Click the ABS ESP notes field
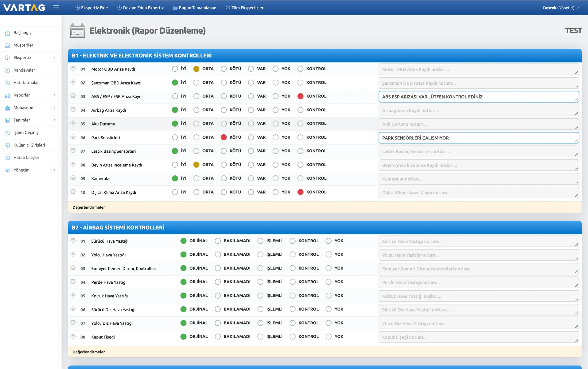The height and width of the screenshot is (369, 588). tap(479, 97)
